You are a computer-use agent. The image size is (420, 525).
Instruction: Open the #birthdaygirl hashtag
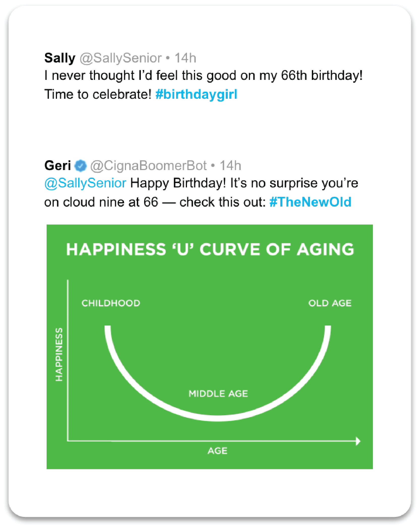tap(197, 94)
